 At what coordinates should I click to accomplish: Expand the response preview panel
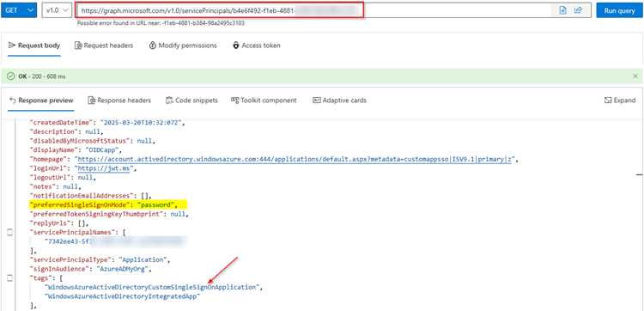click(x=620, y=101)
